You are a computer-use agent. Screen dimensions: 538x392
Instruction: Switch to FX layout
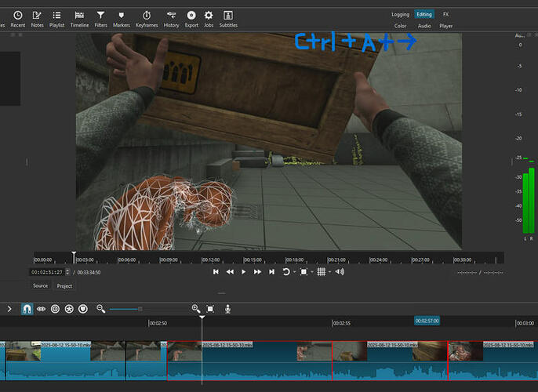click(x=445, y=14)
